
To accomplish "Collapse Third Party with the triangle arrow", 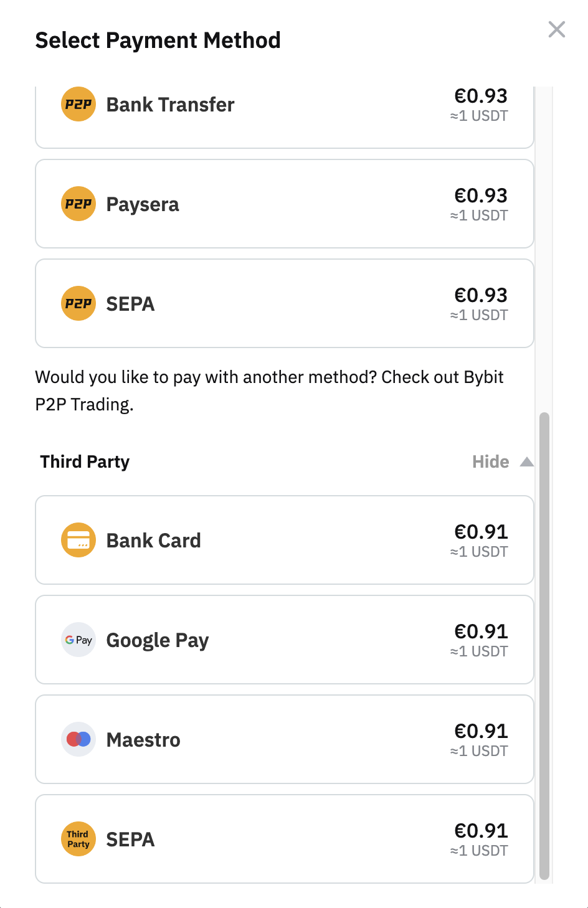I will pyautogui.click(x=527, y=461).
